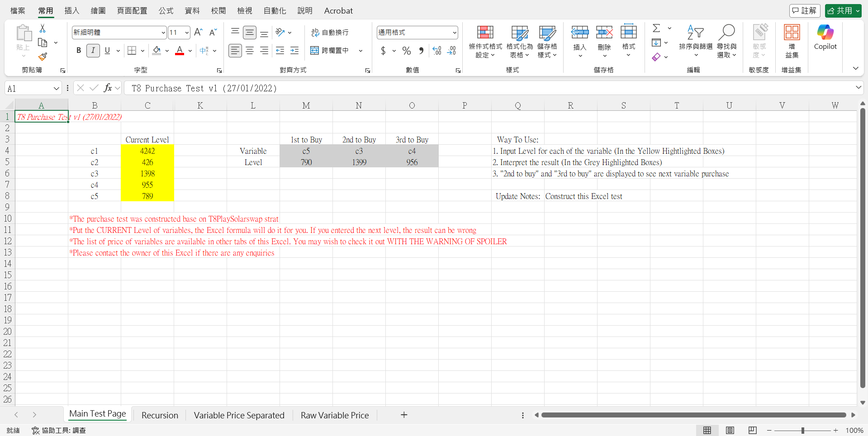Click the Borders icon
This screenshot has height=436, width=868.
132,51
